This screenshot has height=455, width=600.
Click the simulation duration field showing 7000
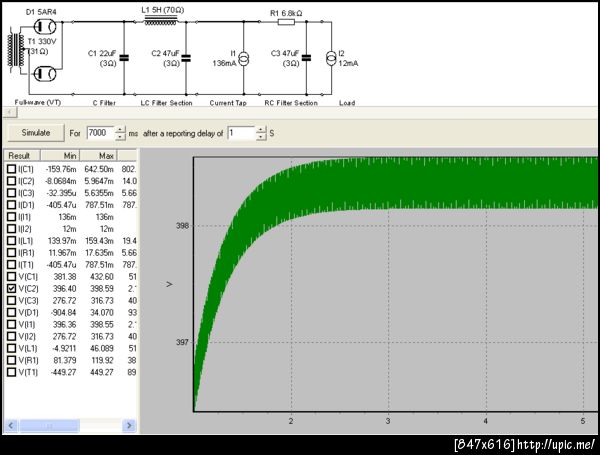(x=100, y=133)
